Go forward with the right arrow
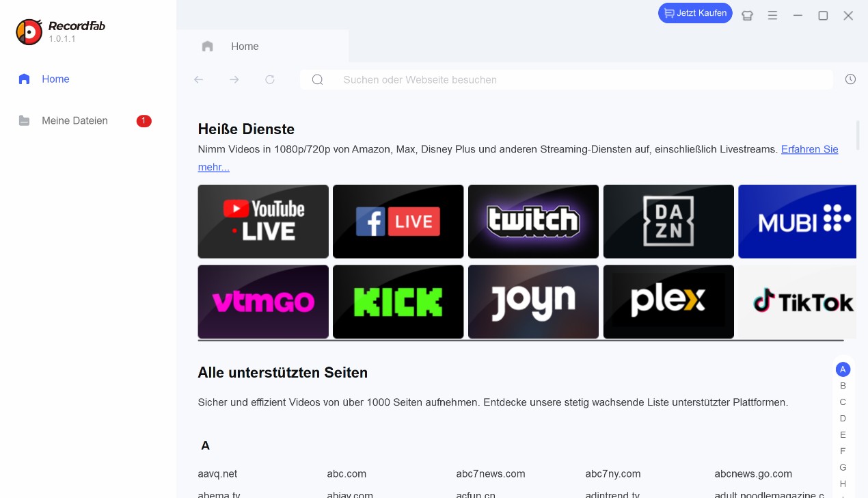868x498 pixels. point(234,80)
